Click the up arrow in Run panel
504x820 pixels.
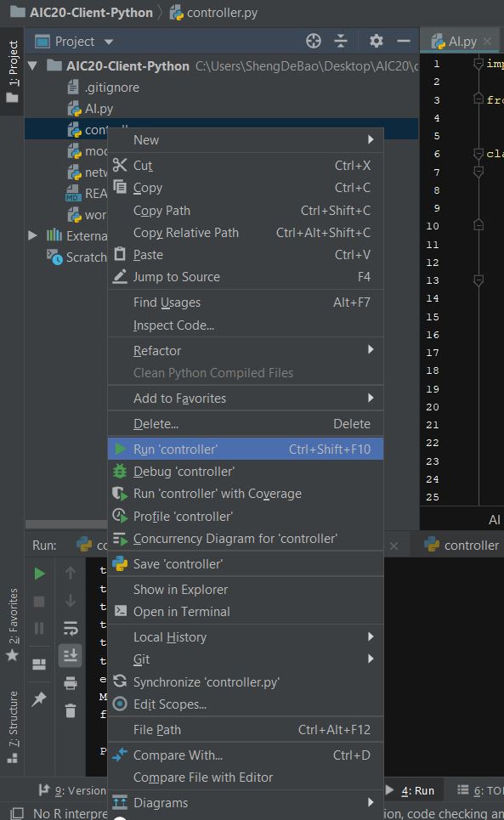71,574
